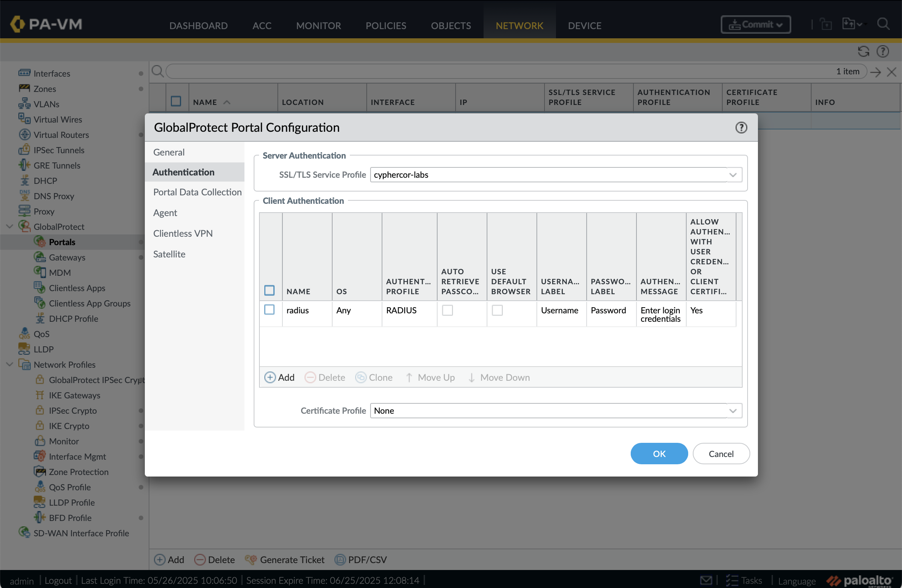Clear filter with the X icon
This screenshot has height=588, width=902.
891,72
